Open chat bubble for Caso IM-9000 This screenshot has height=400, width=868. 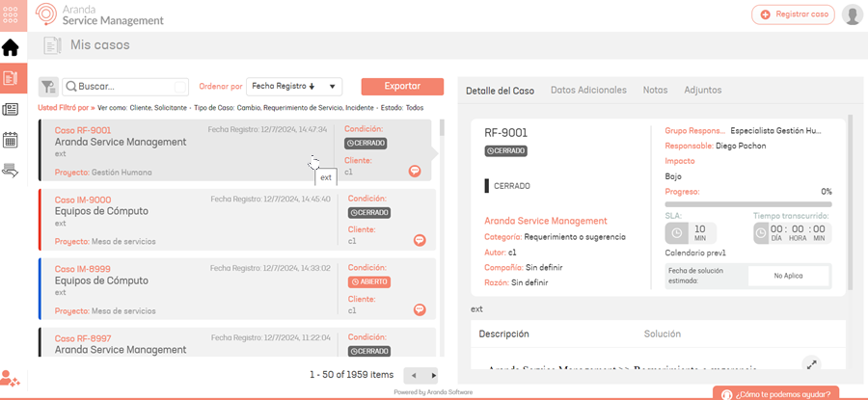[x=420, y=240]
